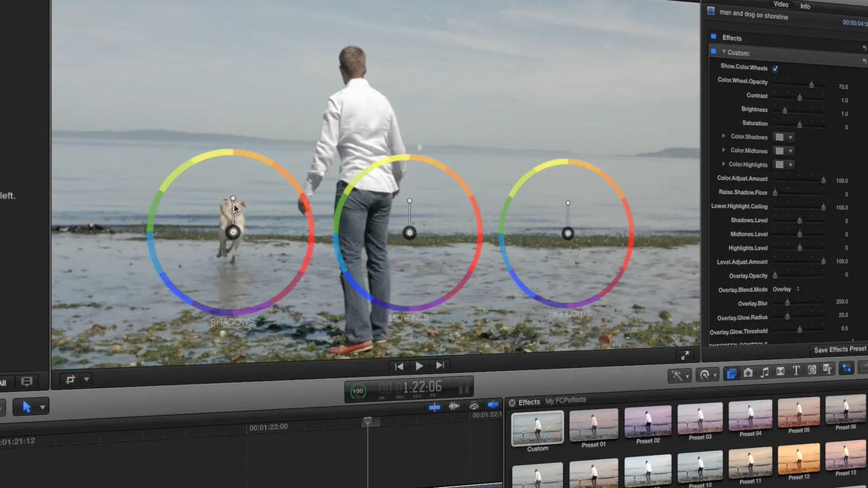Screen dimensions: 868x488
Task: Toggle the snapping icon
Action: point(493,405)
